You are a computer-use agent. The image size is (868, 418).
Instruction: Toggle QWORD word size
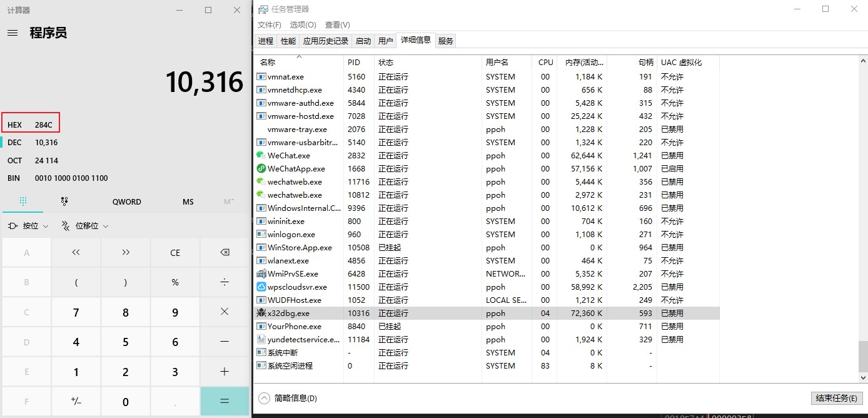pos(127,201)
